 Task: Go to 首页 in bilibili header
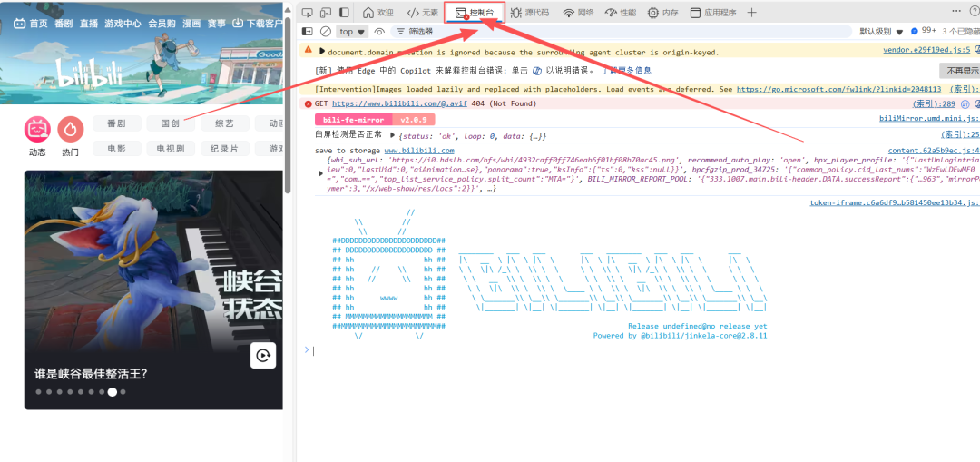(39, 23)
